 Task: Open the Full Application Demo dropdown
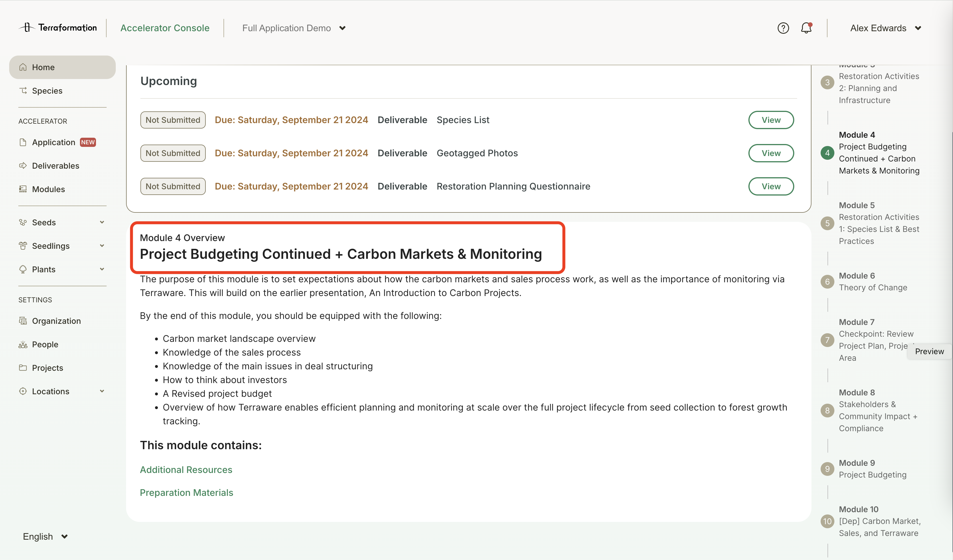point(293,28)
